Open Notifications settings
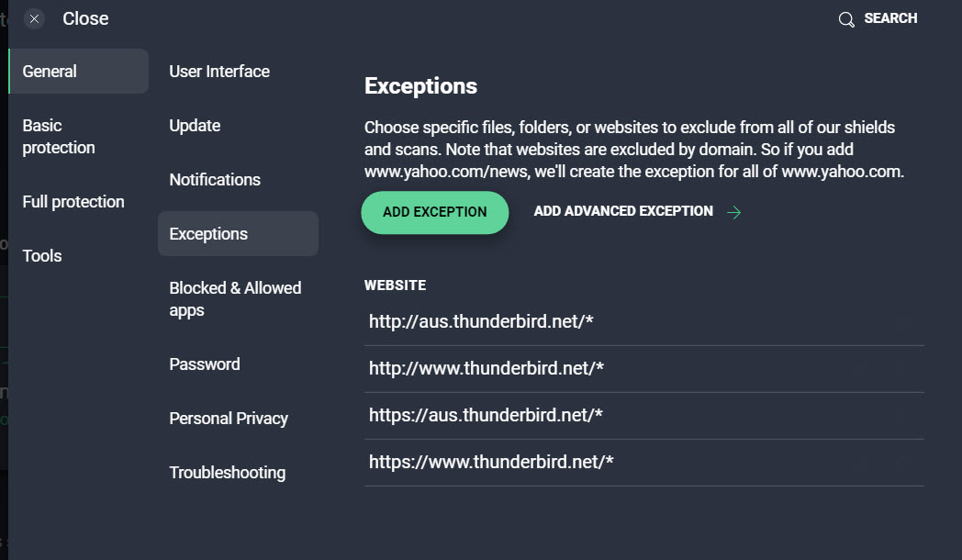This screenshot has width=962, height=560. tap(215, 180)
